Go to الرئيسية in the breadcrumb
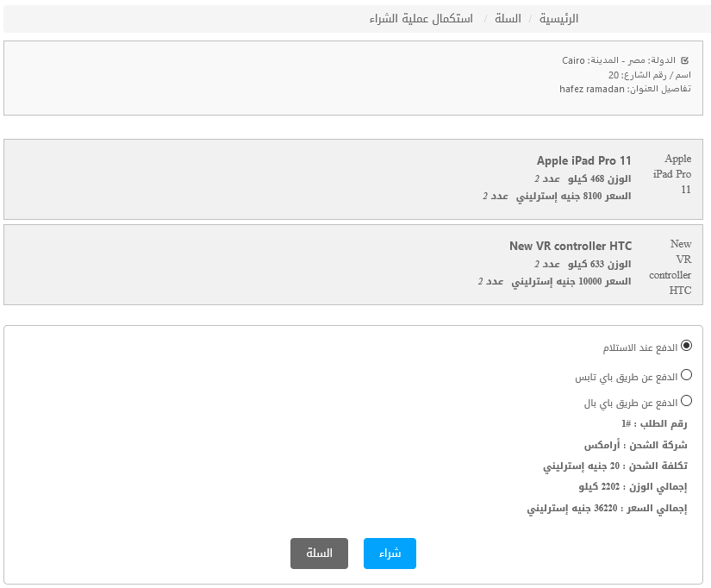Image resolution: width=711 pixels, height=588 pixels. click(x=558, y=19)
